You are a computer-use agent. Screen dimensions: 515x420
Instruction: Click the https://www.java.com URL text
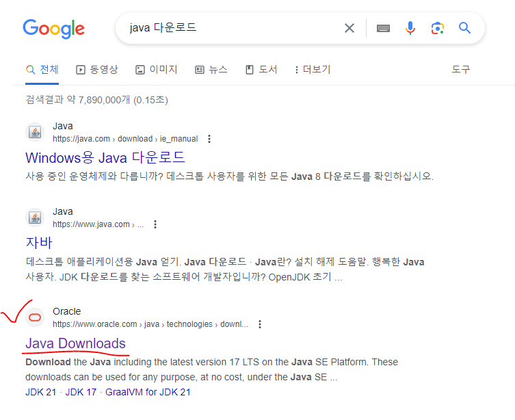tap(98, 224)
